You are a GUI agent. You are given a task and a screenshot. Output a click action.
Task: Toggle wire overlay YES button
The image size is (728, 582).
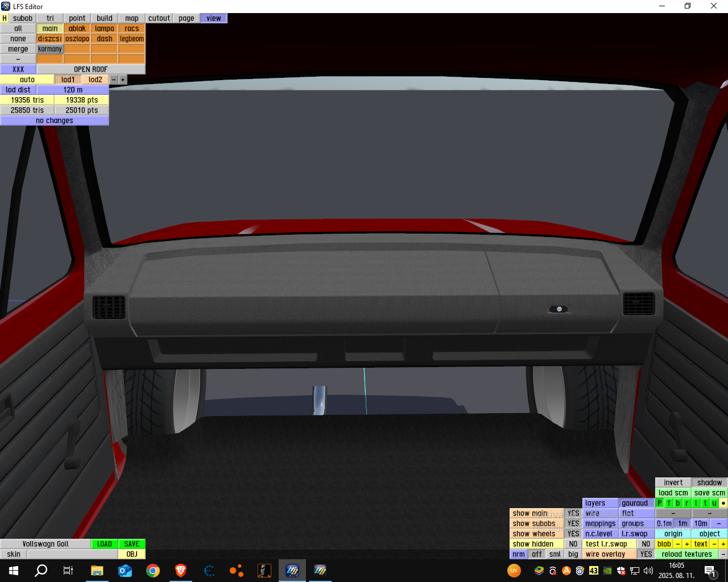[x=646, y=554]
